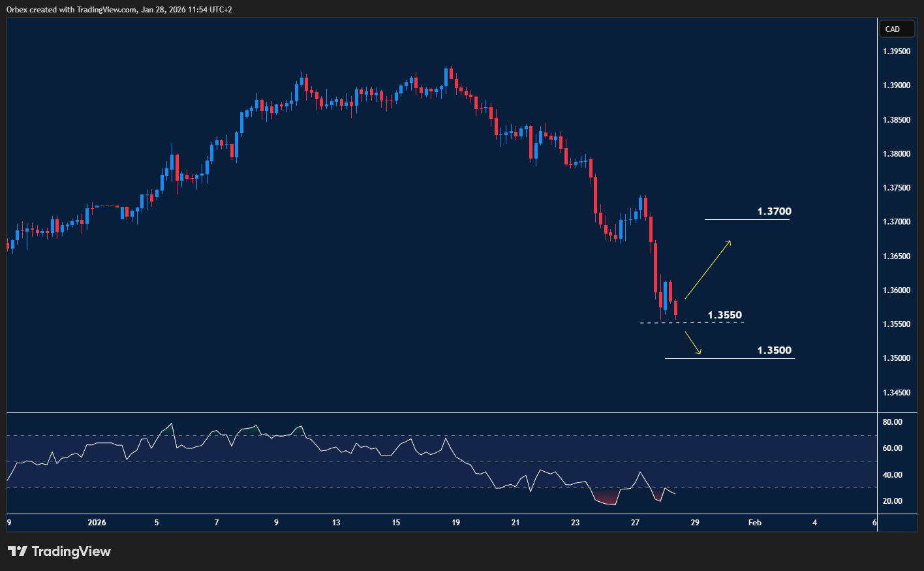Click the 1.3550 support annotation label
This screenshot has width=924, height=571.
pos(725,315)
